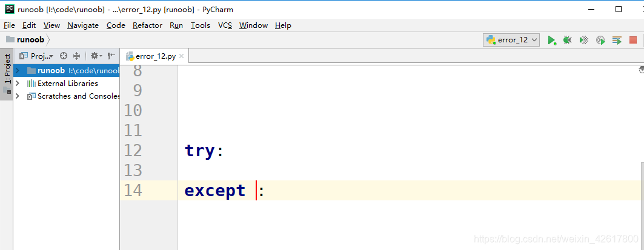The width and height of the screenshot is (644, 250).
Task: Click the Scratches and Consoles icon
Action: point(32,96)
